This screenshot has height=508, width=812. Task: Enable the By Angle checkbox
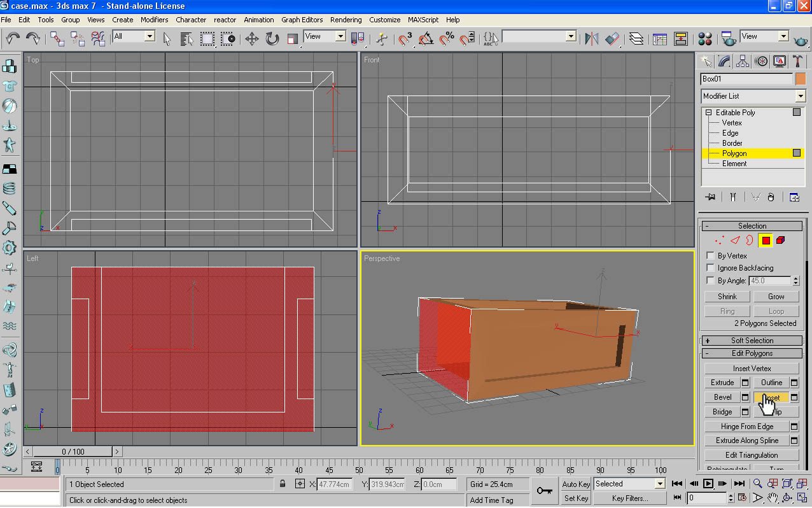(710, 280)
